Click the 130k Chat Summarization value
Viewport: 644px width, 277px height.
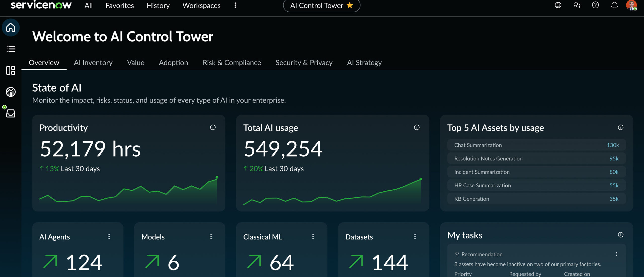click(613, 145)
